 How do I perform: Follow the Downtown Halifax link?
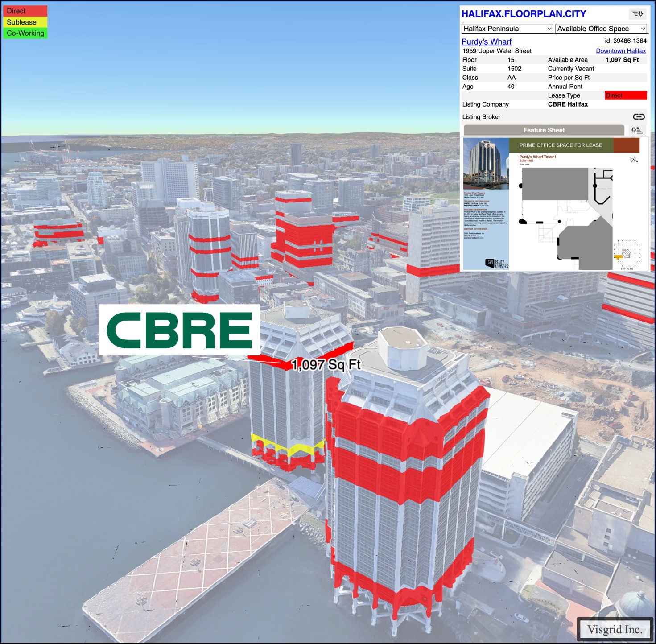tap(620, 51)
